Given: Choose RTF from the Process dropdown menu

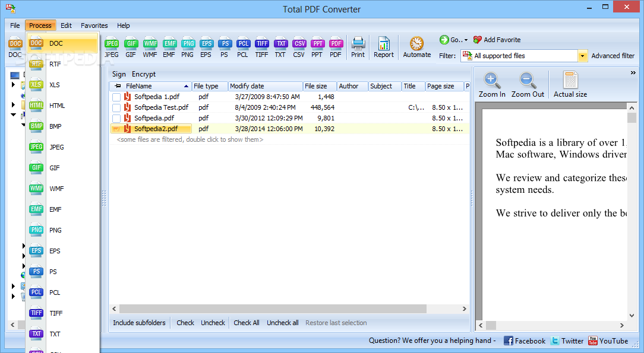Looking at the screenshot, I should [62, 64].
